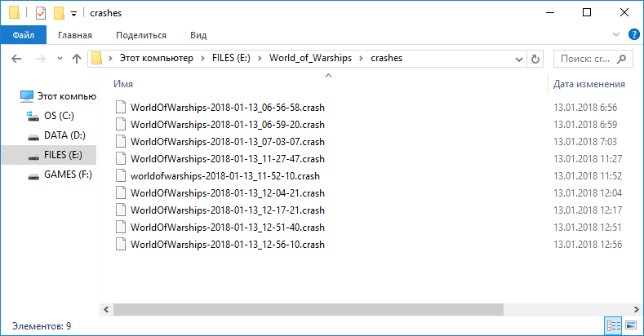Select file WorldOfWarships-2018-01-13_12-17-21.crash
The image size is (644, 336).
tap(228, 210)
